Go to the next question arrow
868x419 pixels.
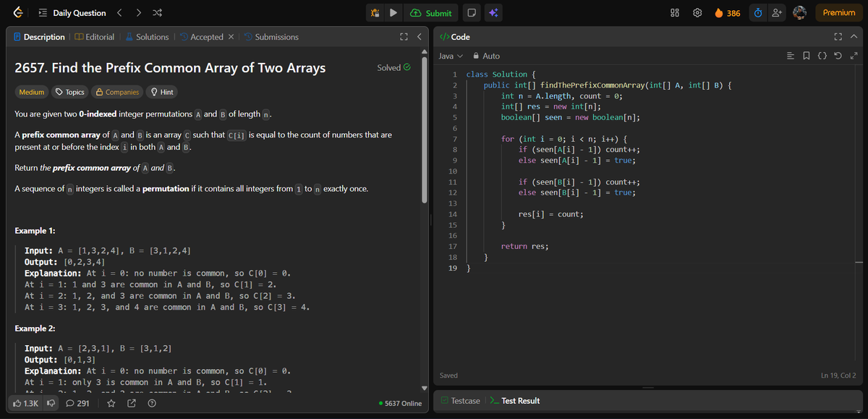(x=140, y=13)
